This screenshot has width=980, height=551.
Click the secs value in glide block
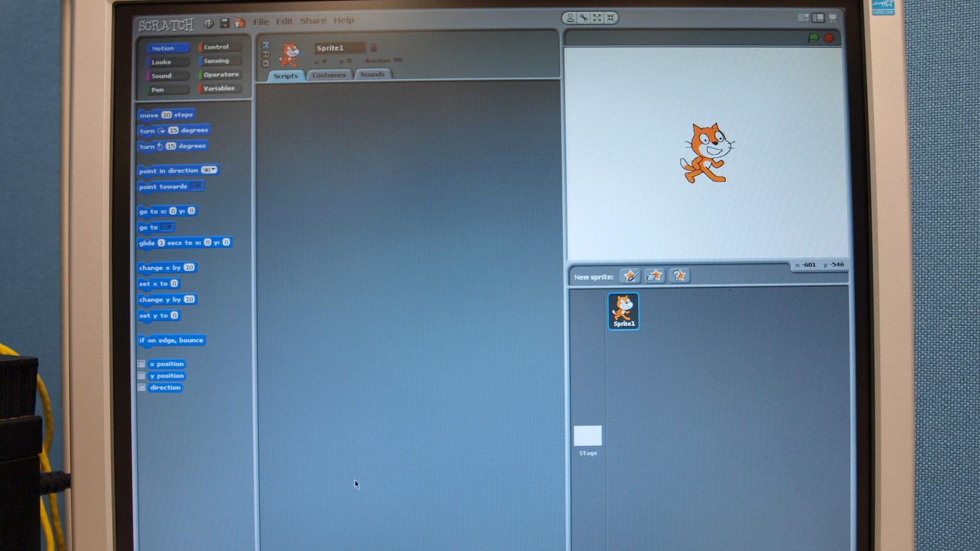coord(161,243)
